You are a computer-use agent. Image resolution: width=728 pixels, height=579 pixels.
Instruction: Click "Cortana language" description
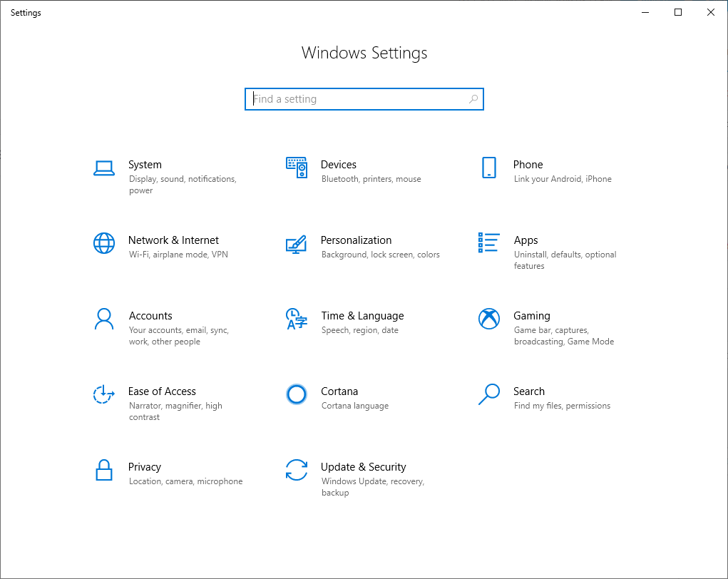pyautogui.click(x=354, y=406)
